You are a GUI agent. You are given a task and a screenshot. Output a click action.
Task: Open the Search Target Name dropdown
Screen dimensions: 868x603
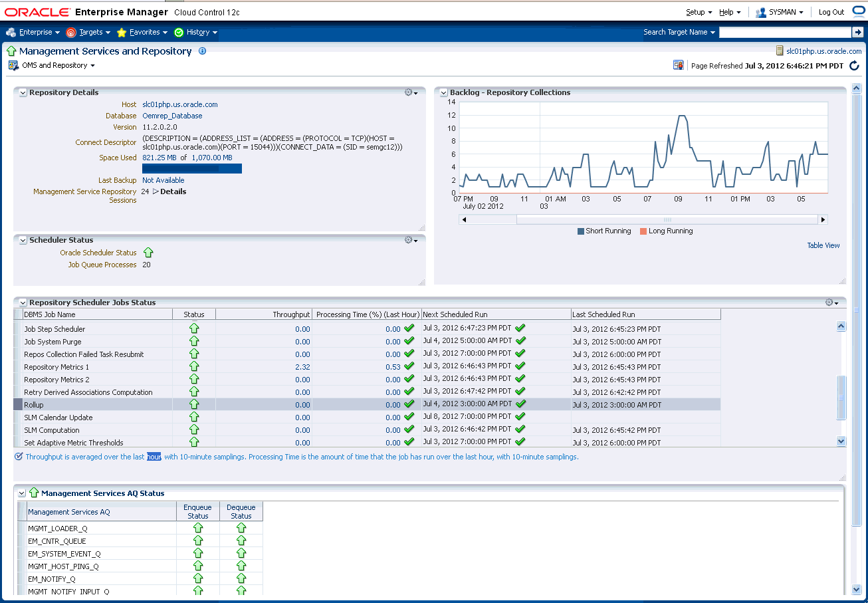679,32
